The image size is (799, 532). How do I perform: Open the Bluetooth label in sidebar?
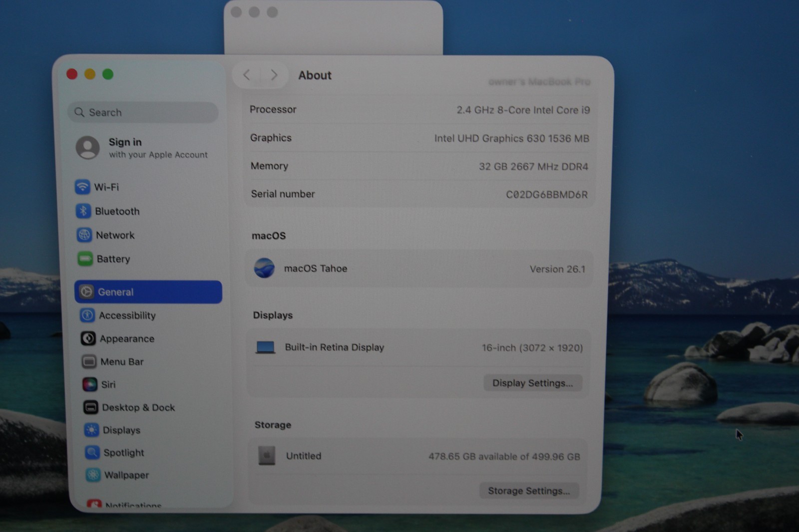117,211
